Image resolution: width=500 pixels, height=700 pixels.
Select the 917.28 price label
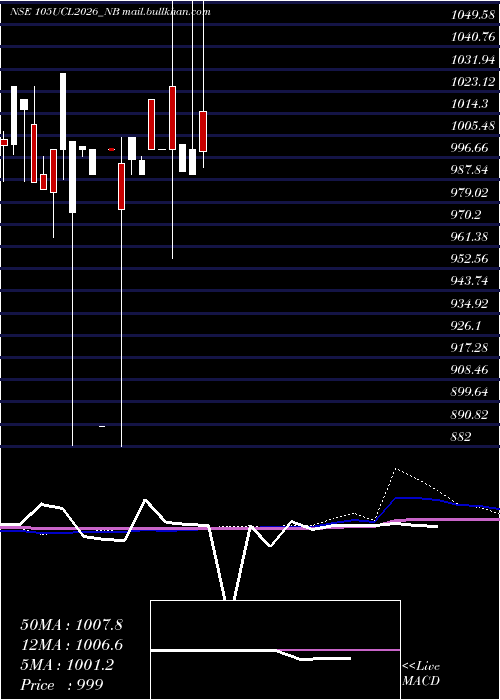(x=469, y=347)
